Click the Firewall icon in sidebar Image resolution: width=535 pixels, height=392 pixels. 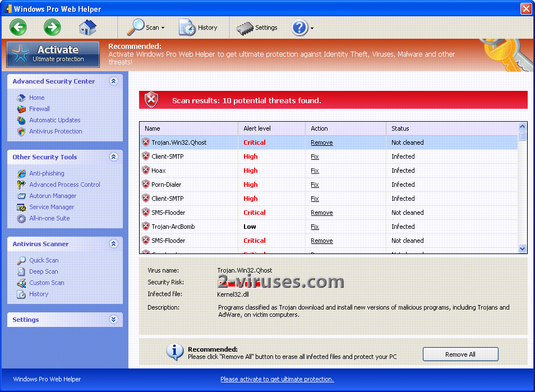[21, 109]
